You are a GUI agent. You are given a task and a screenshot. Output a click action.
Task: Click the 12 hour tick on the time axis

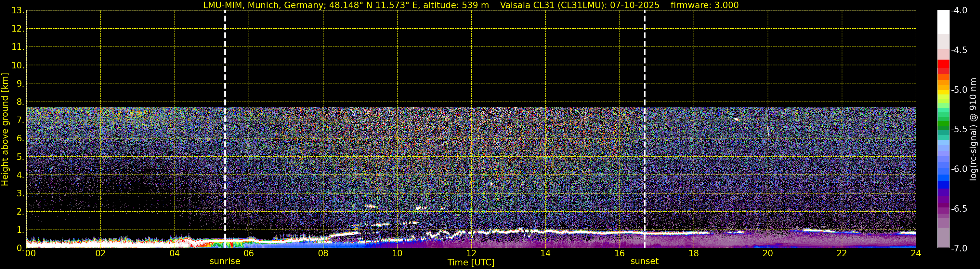(x=471, y=253)
